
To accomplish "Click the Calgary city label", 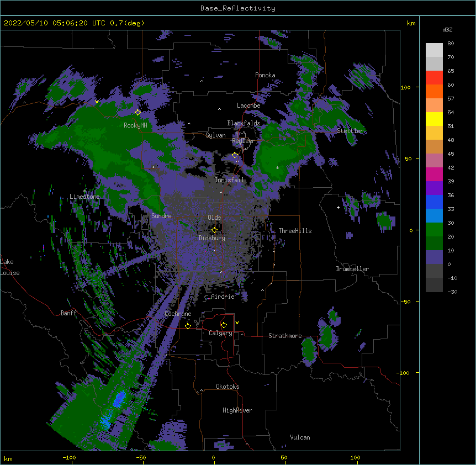I will [x=221, y=333].
